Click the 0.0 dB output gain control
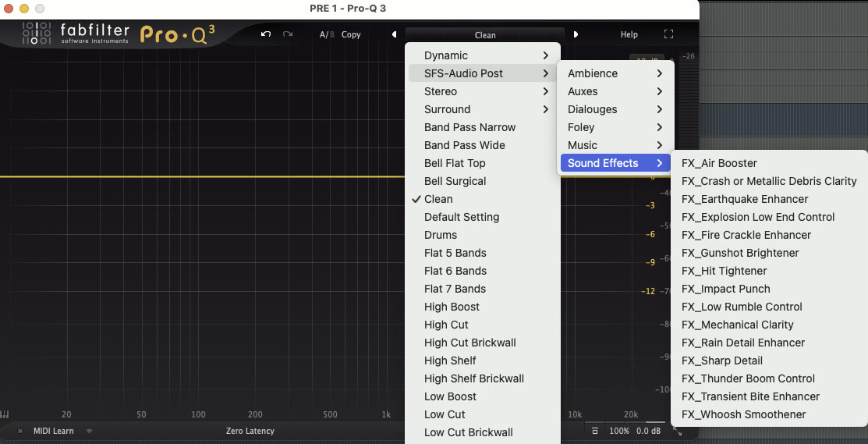 [x=648, y=431]
